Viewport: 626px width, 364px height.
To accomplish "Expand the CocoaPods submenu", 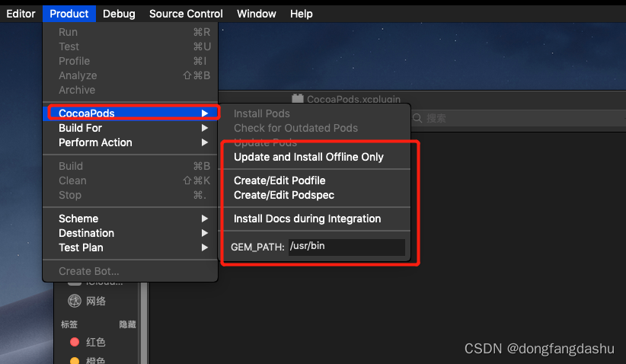I will click(x=130, y=113).
